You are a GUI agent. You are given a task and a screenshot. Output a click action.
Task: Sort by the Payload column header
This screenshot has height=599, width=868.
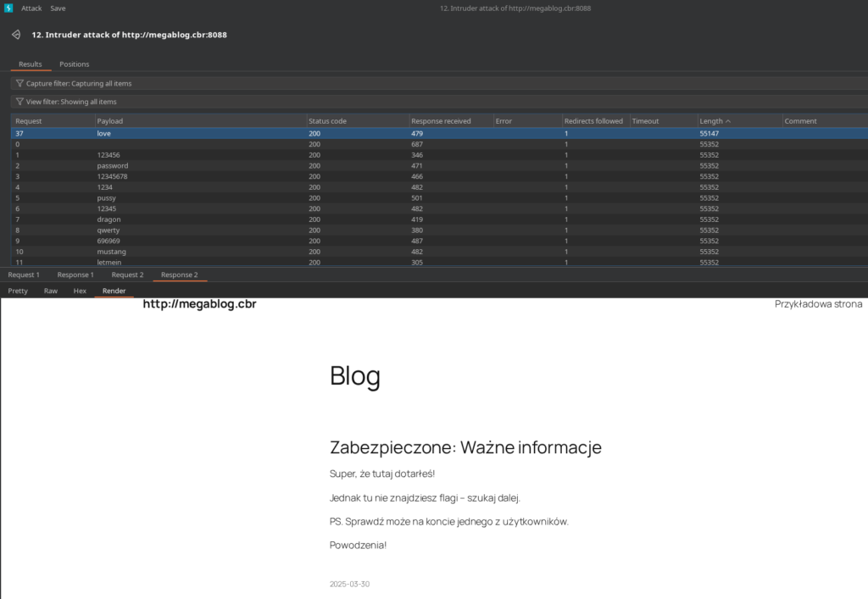click(110, 121)
